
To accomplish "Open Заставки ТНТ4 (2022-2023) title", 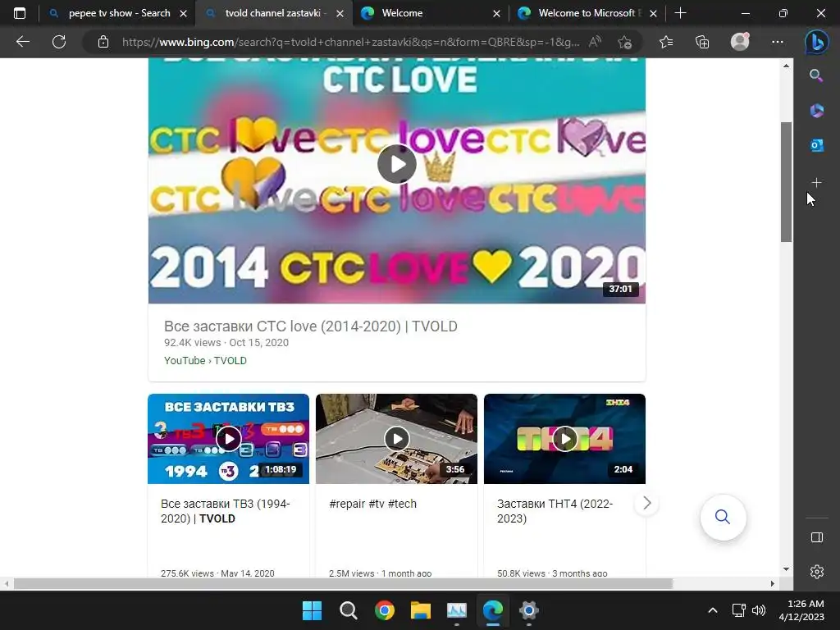I will click(555, 511).
